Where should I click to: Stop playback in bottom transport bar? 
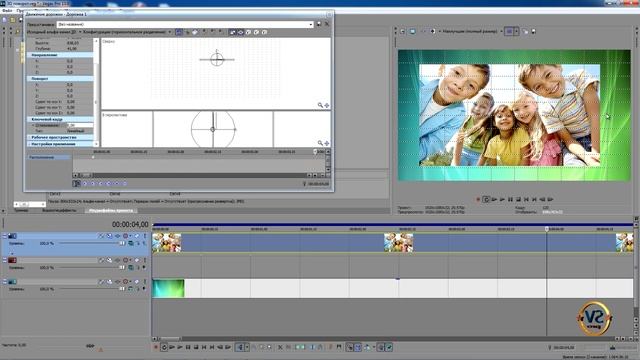(x=196, y=347)
